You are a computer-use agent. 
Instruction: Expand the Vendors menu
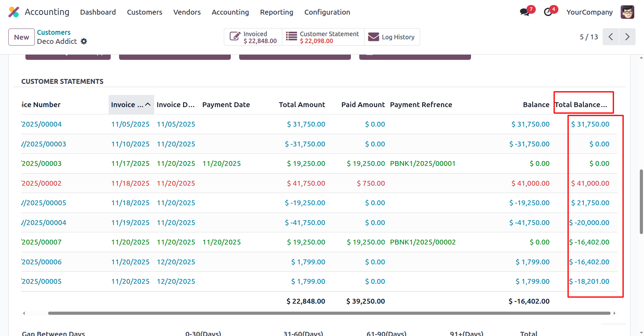tap(187, 12)
